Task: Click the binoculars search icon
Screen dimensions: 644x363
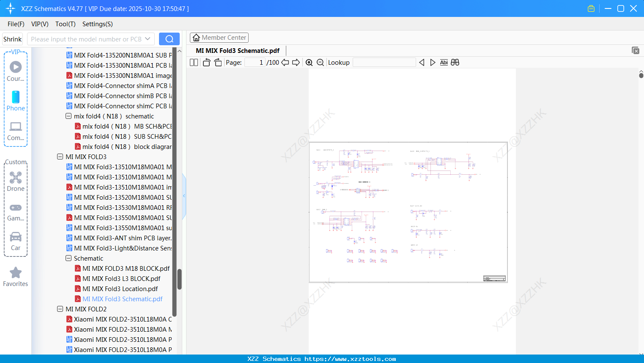Action: tap(455, 63)
